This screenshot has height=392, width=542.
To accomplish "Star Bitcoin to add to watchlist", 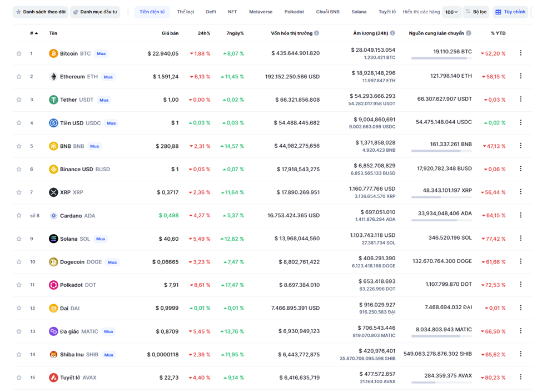I will [x=19, y=53].
